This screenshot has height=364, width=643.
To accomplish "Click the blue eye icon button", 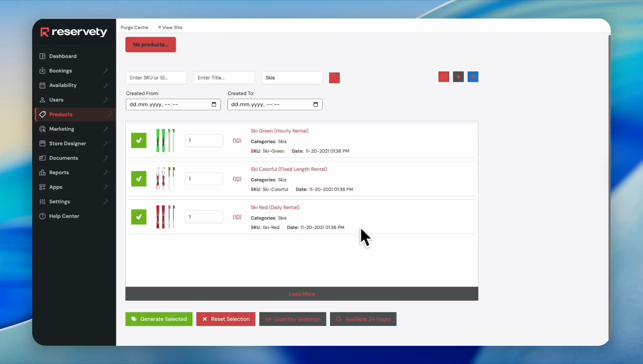I will tap(473, 77).
